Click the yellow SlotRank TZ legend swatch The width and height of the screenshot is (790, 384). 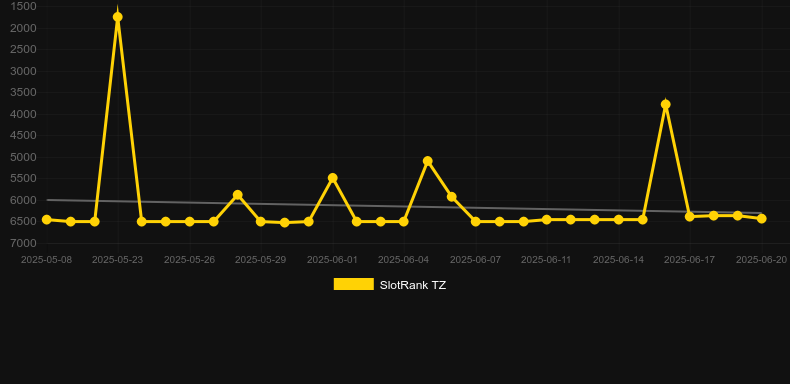354,284
